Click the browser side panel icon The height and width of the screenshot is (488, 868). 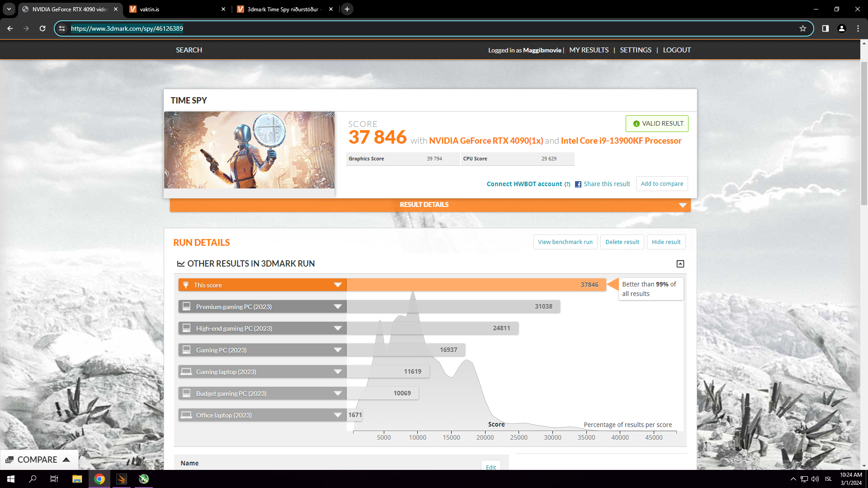pyautogui.click(x=825, y=28)
